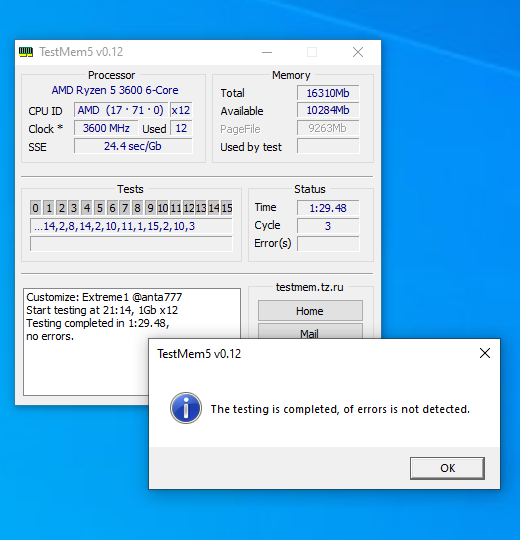Minimize the TestMem5 main window
This screenshot has height=540, width=520.
tap(267, 52)
